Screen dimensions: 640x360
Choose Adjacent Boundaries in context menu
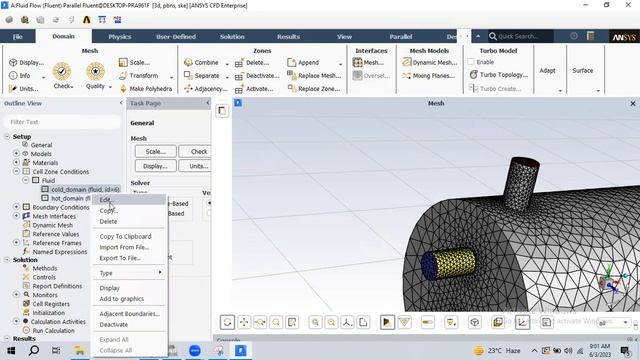(129, 314)
